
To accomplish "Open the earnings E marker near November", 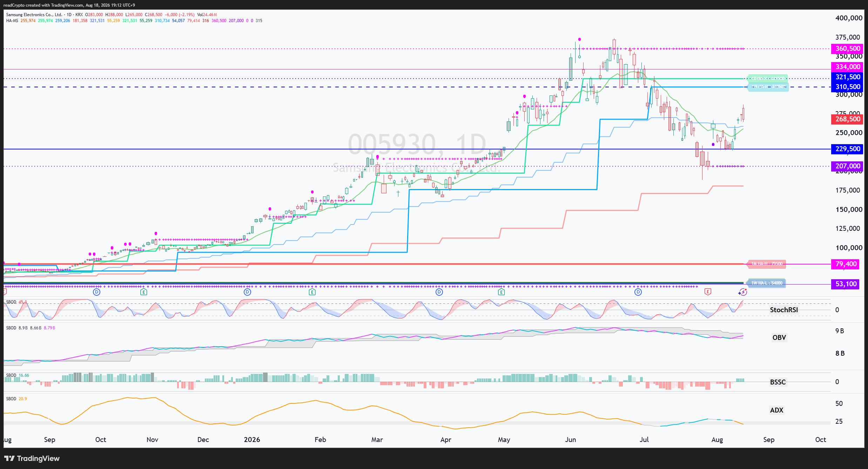I will coord(143,292).
